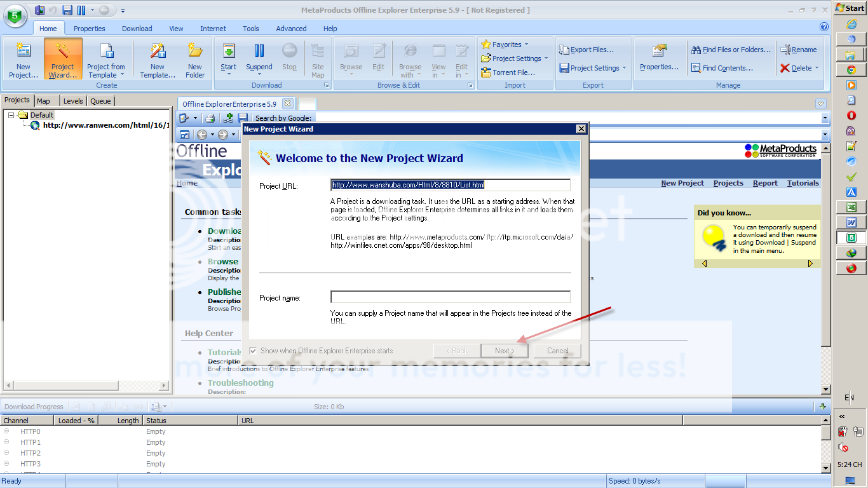
Task: Open the Delete dropdown arrow
Action: click(x=817, y=68)
